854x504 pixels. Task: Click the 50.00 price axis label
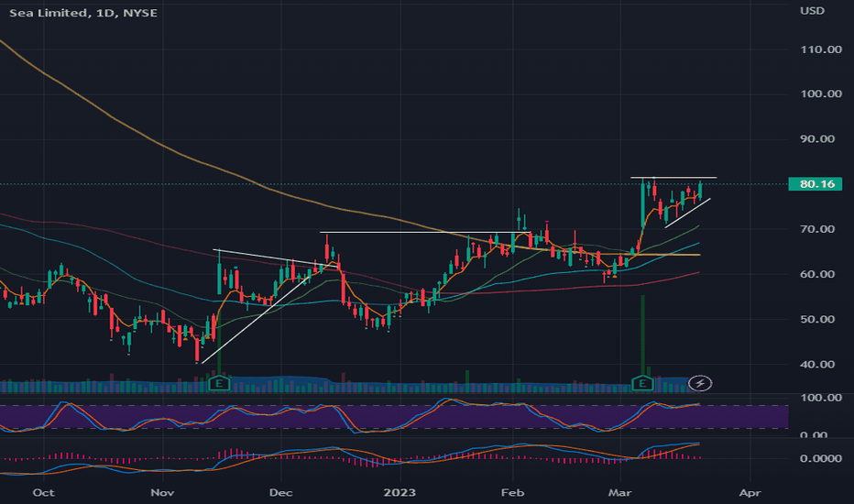[x=817, y=319]
